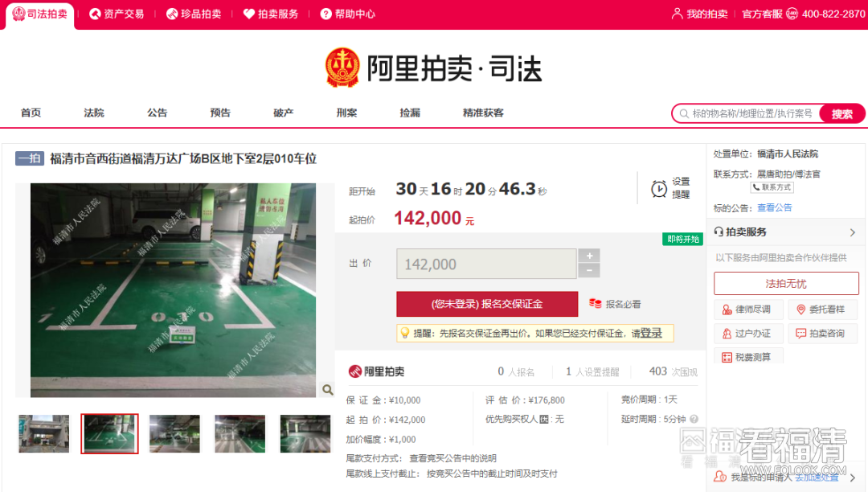This screenshot has height=492, width=868.
Task: Expand 我是标的申请人 arrow
Action: [x=853, y=477]
